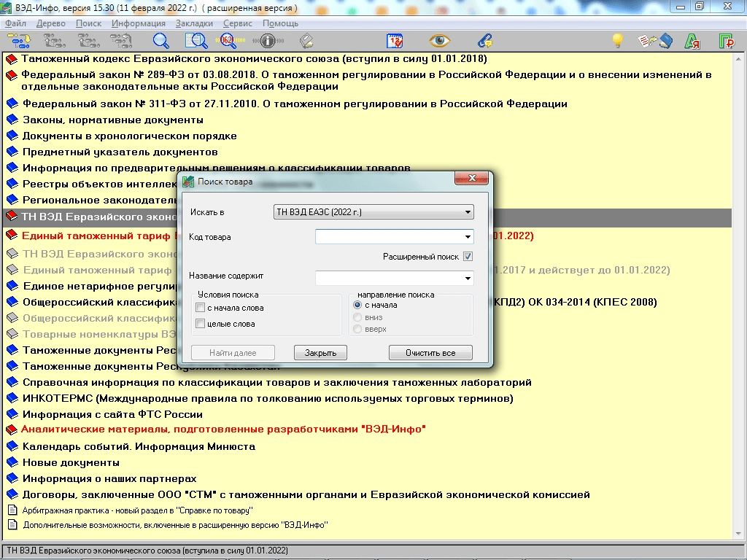Viewport: 747px width, 560px height.
Task: Open Федеральный закон № 289-ФЗ entry
Action: 366,80
